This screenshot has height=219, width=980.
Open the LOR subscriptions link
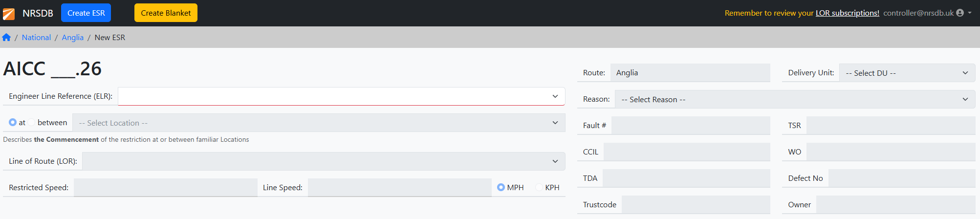click(847, 13)
